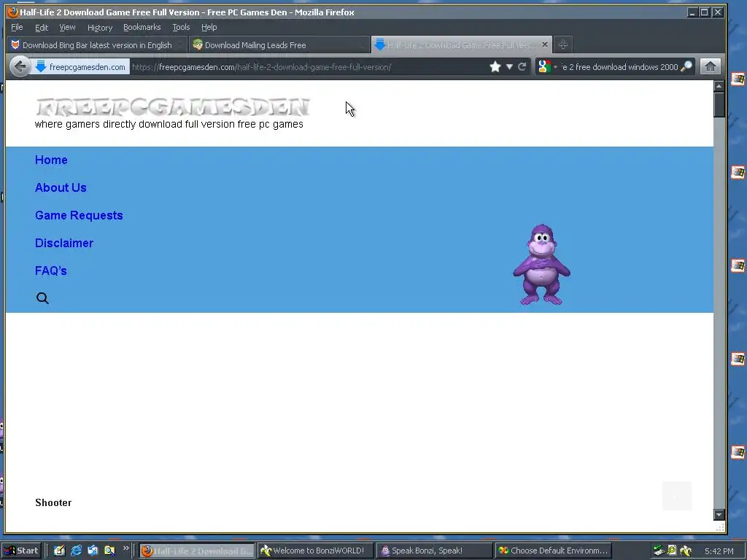This screenshot has height=560, width=747.
Task: Click the third desktop icon on right edge
Action: pyautogui.click(x=738, y=265)
